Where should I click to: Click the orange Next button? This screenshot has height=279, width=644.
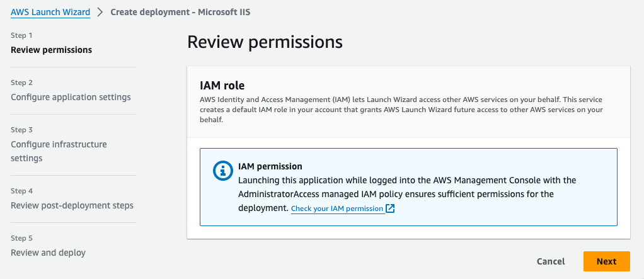tap(607, 261)
